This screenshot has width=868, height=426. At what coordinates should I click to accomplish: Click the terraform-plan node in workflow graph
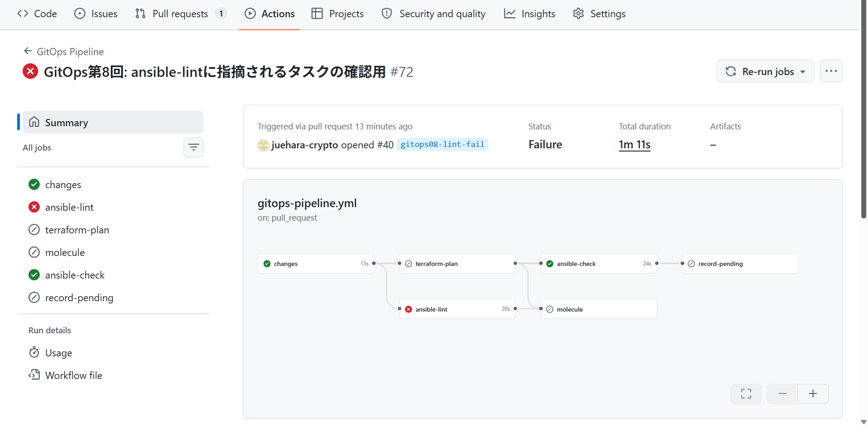tap(457, 264)
